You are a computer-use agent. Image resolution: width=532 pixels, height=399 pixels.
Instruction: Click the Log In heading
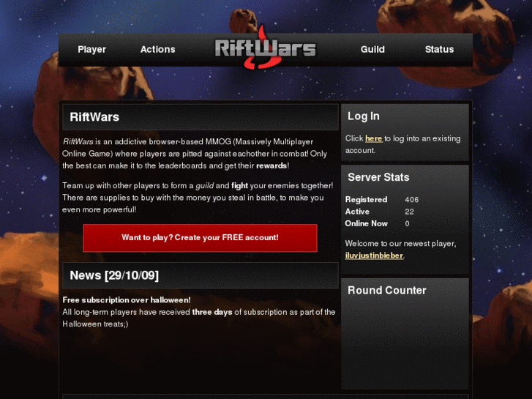tap(364, 116)
